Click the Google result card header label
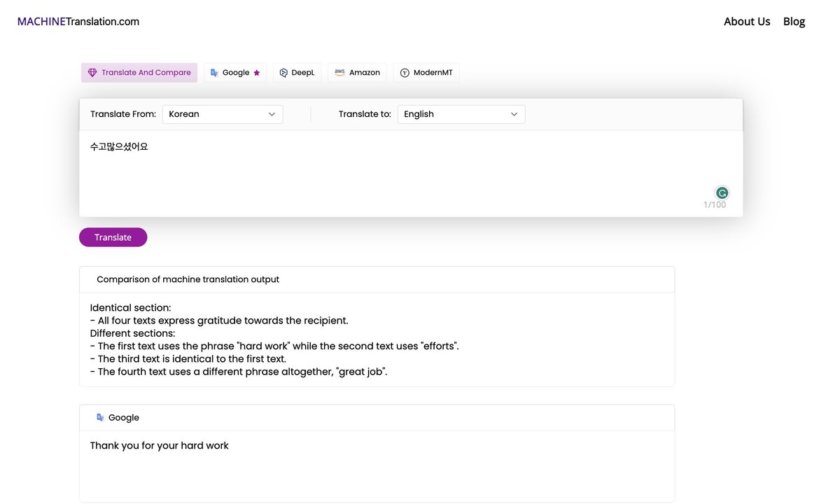The width and height of the screenshot is (840, 504). pos(124,418)
